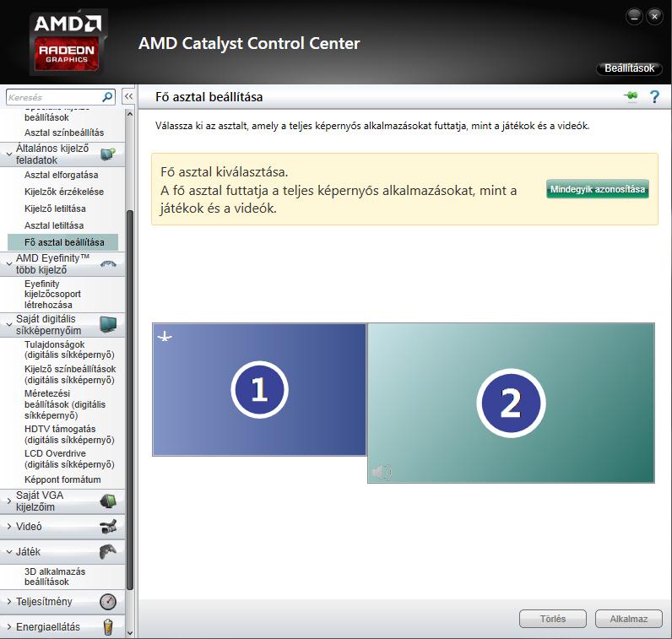Minimize the Catalyst Control Center window
The width and height of the screenshot is (672, 639).
[x=634, y=17]
